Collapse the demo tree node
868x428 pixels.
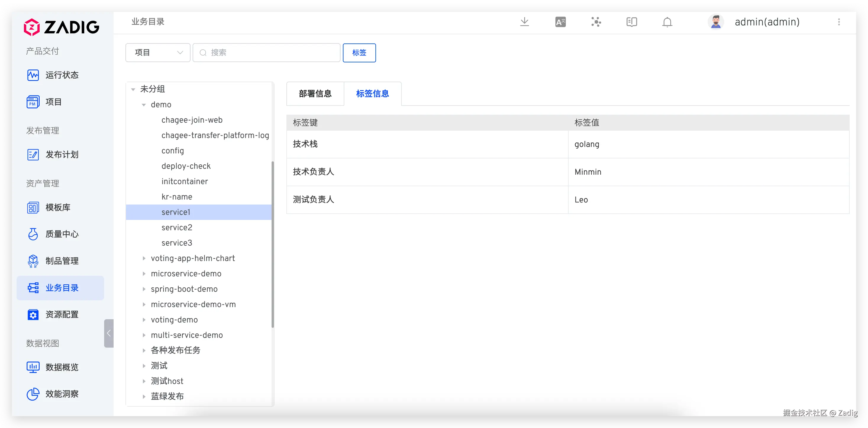coord(144,105)
